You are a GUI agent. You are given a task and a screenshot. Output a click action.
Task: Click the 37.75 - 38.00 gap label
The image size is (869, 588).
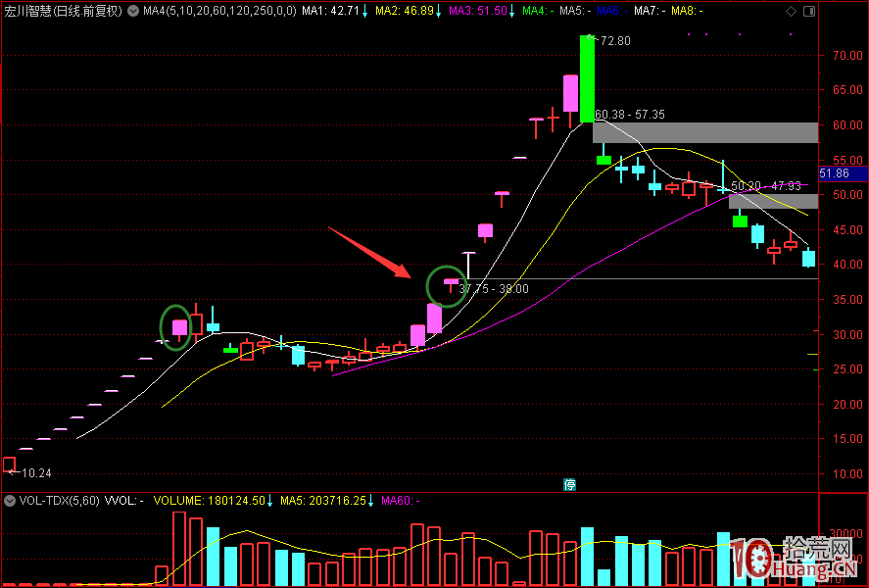pos(494,289)
